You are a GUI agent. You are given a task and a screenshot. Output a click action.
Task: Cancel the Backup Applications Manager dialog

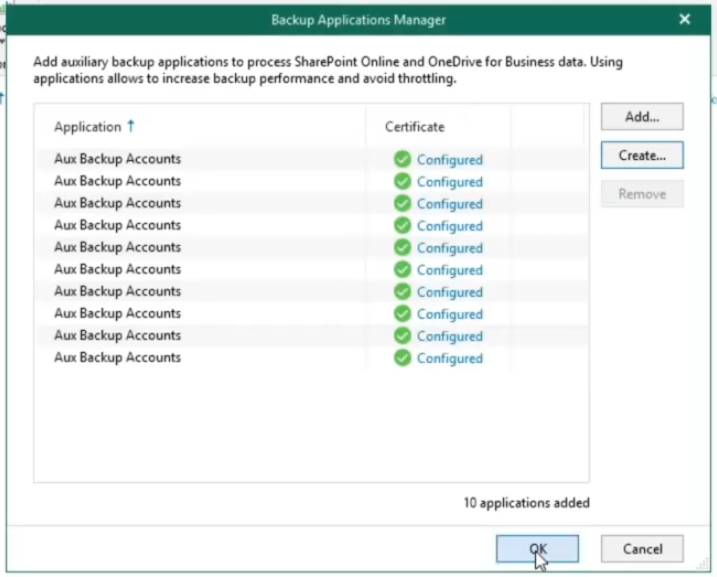[x=642, y=549]
